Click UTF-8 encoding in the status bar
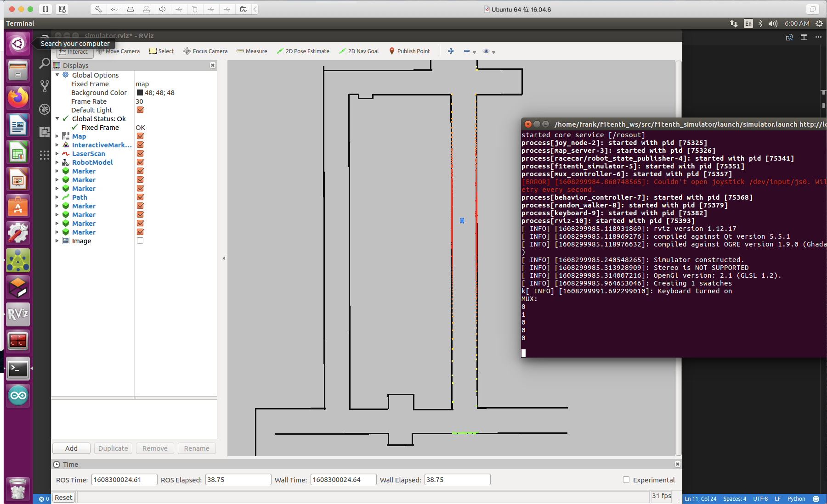This screenshot has width=827, height=504. [760, 499]
